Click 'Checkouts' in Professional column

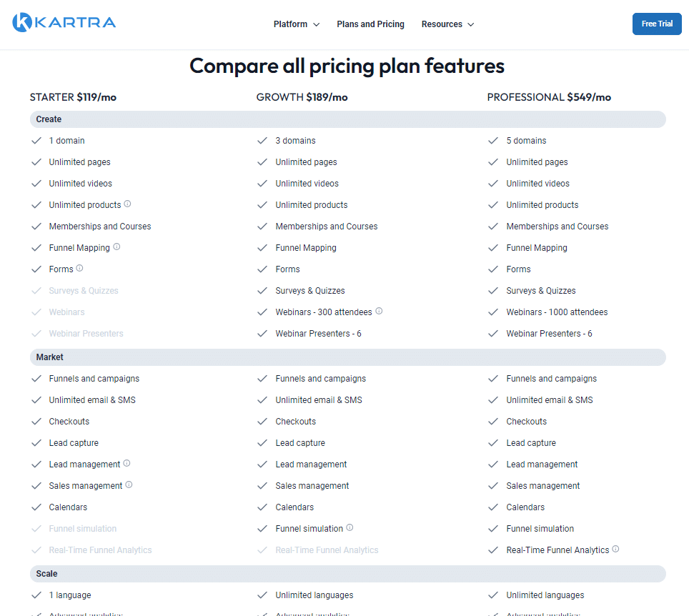click(527, 422)
